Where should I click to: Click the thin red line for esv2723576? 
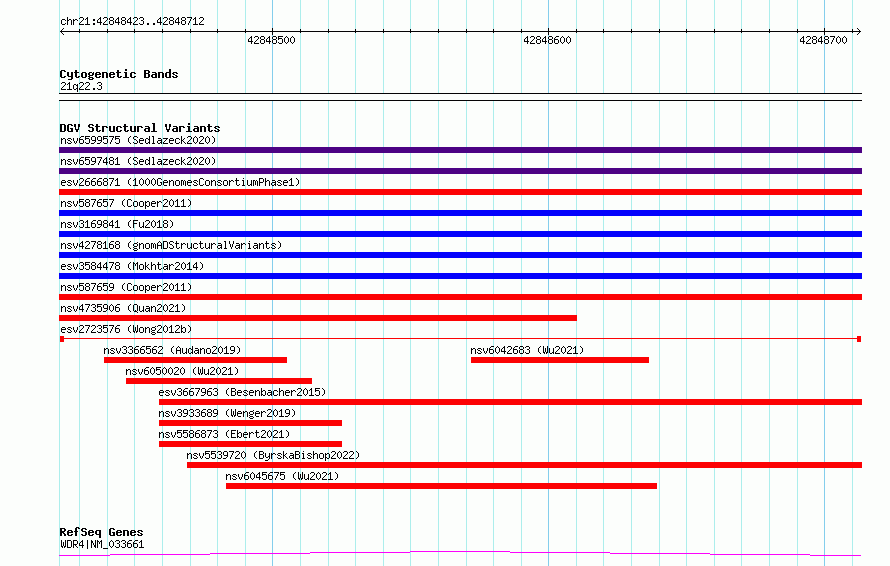point(460,339)
